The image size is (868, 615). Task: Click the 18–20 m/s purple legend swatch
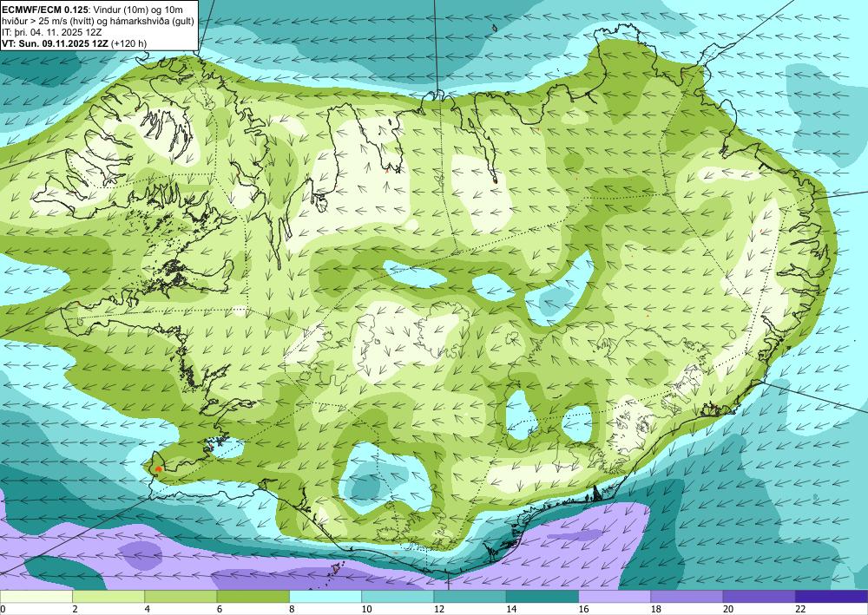[687, 597]
